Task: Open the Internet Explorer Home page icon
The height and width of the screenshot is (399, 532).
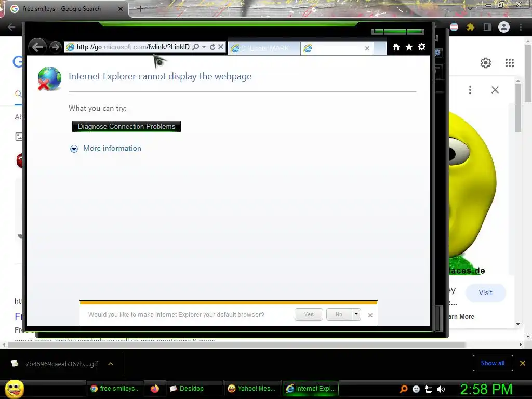Action: (396, 47)
